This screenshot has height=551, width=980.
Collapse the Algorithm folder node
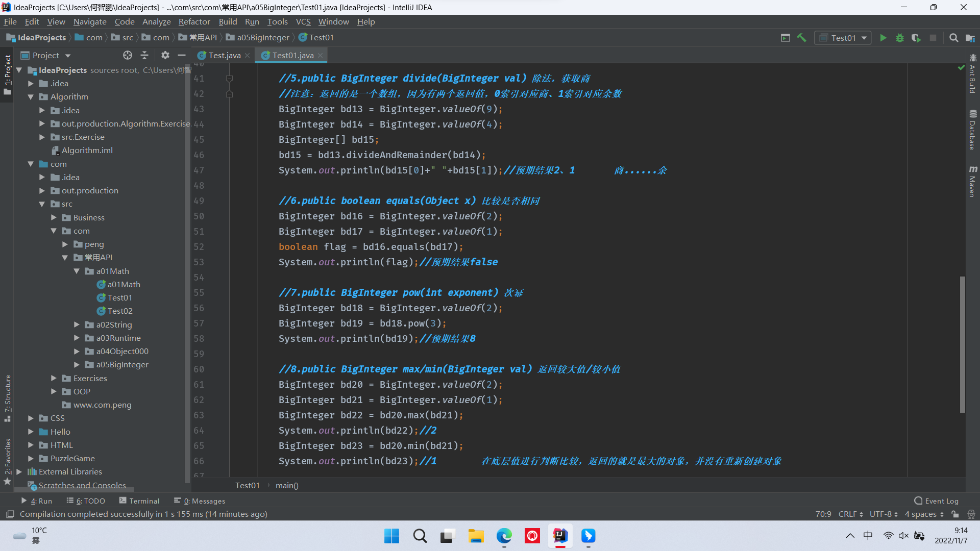[x=31, y=96]
